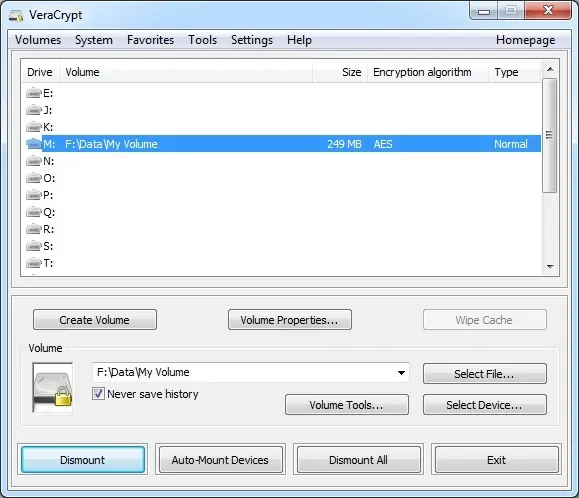
Task: Open Volume Properties dialog
Action: click(x=290, y=320)
